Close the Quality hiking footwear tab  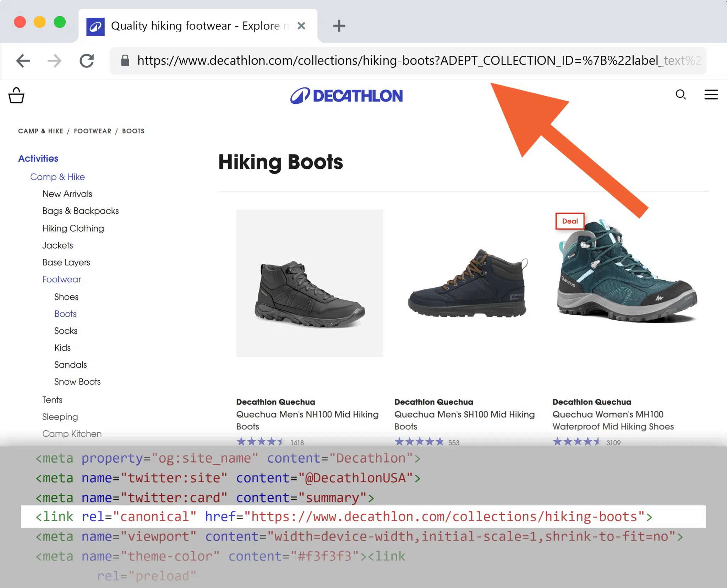[301, 26]
